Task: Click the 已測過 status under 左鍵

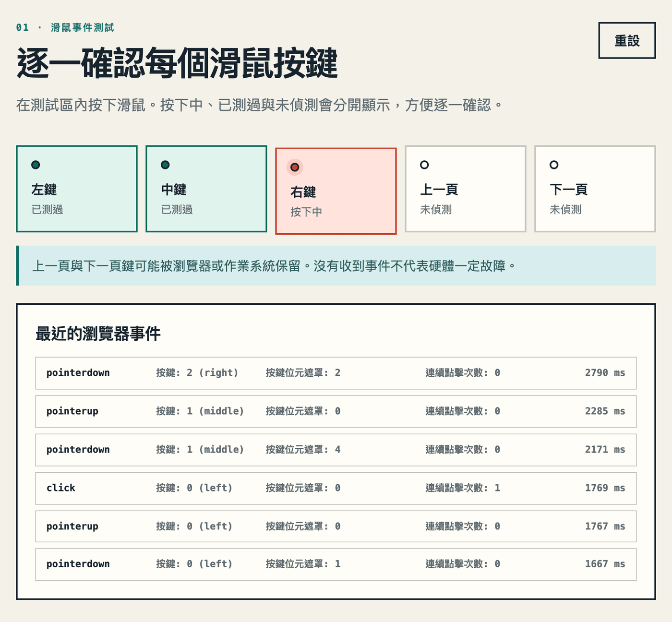Action: tap(47, 209)
